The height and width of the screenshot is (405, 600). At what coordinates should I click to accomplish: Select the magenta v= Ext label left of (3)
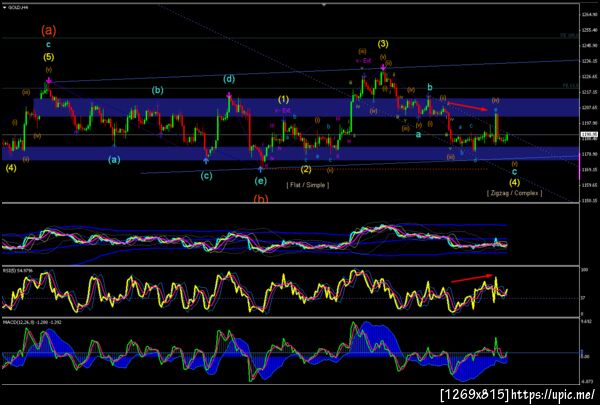(x=364, y=60)
